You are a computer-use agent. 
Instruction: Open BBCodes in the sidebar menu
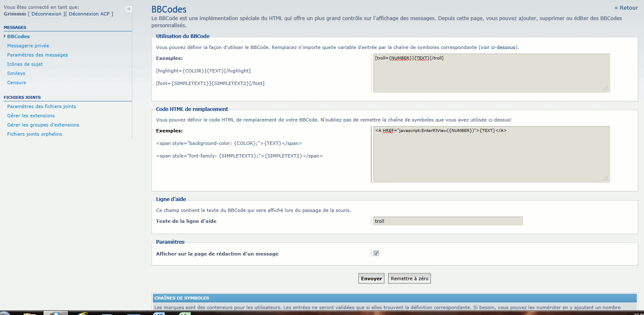click(x=18, y=36)
